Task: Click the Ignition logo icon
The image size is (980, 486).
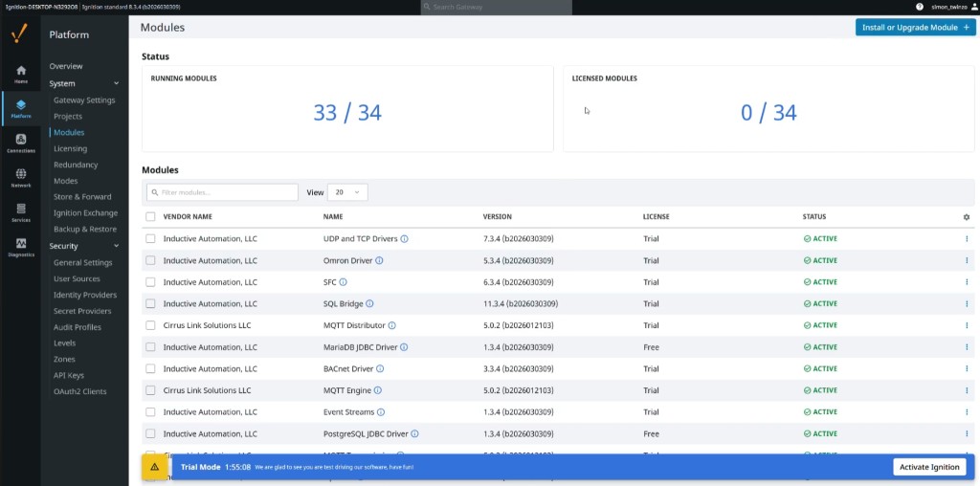Action: pyautogui.click(x=20, y=33)
